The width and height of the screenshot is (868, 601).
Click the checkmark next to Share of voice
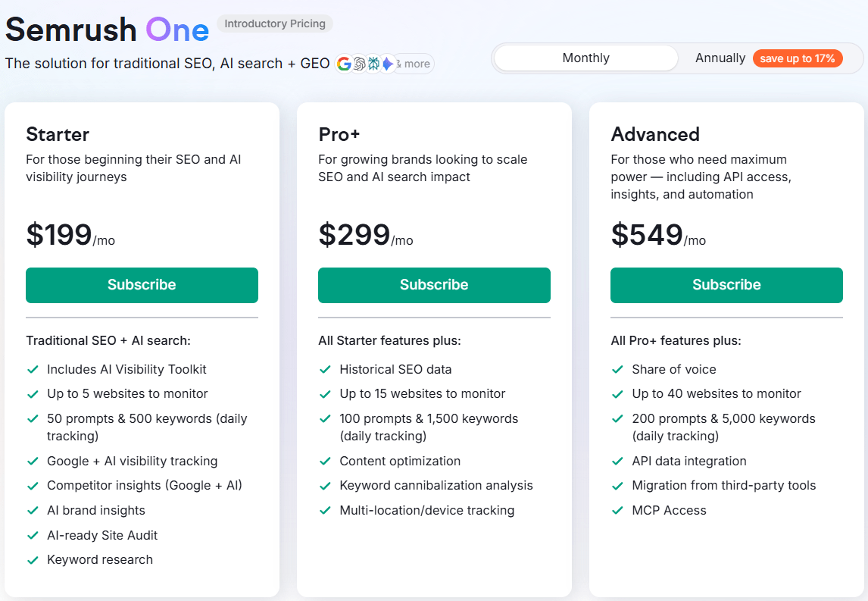pos(617,369)
